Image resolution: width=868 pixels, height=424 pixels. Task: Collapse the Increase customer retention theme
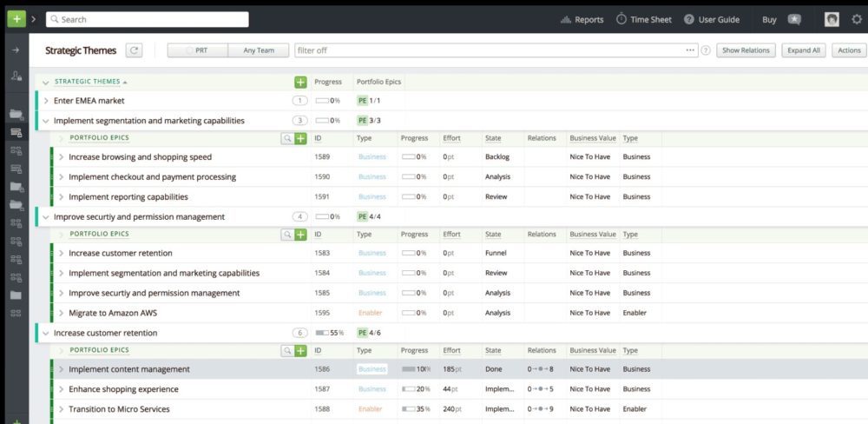46,333
